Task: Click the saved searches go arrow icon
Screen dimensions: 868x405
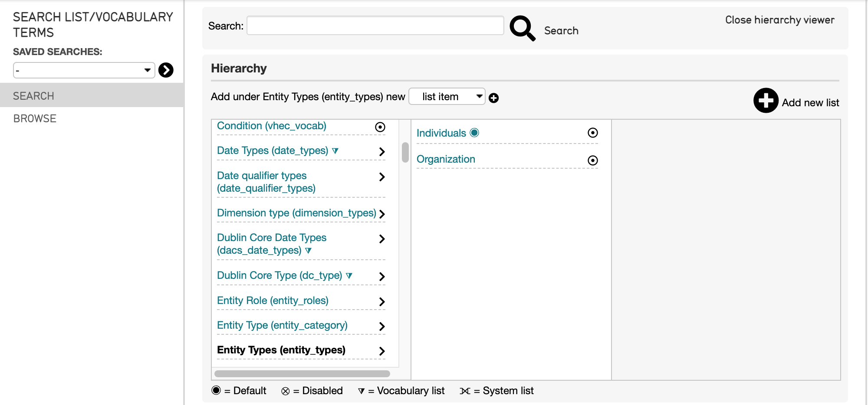Action: pos(166,70)
